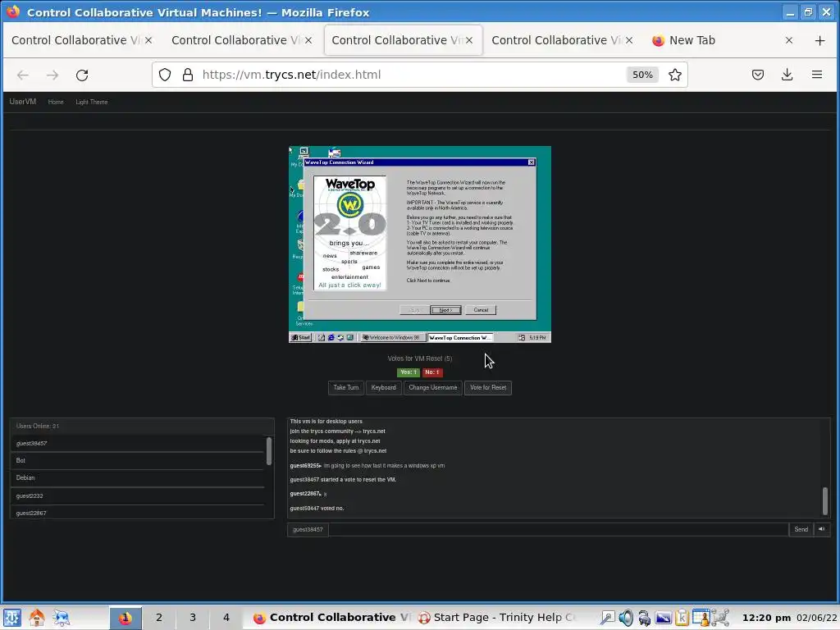
Task: Click magnifier search tray icon
Action: (x=607, y=618)
